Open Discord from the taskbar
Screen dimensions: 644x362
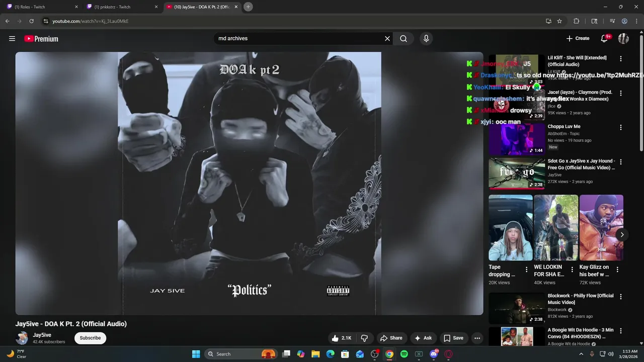[x=434, y=354]
